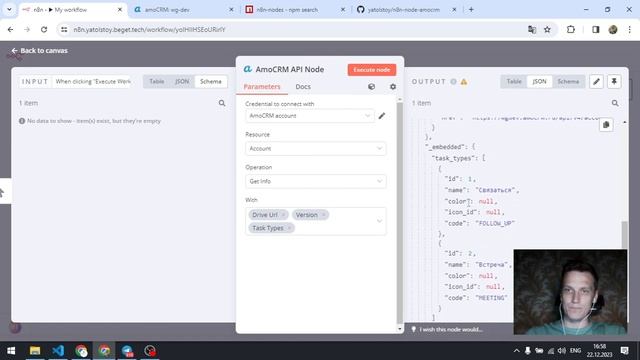The height and width of the screenshot is (360, 640).
Task: Click the "_embedded" JSON key
Action: tap(445, 147)
